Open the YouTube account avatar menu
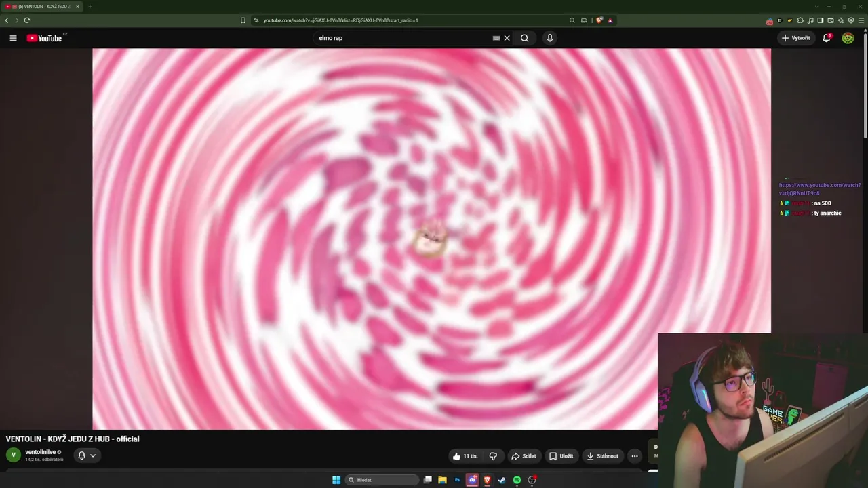868x488 pixels. click(848, 38)
